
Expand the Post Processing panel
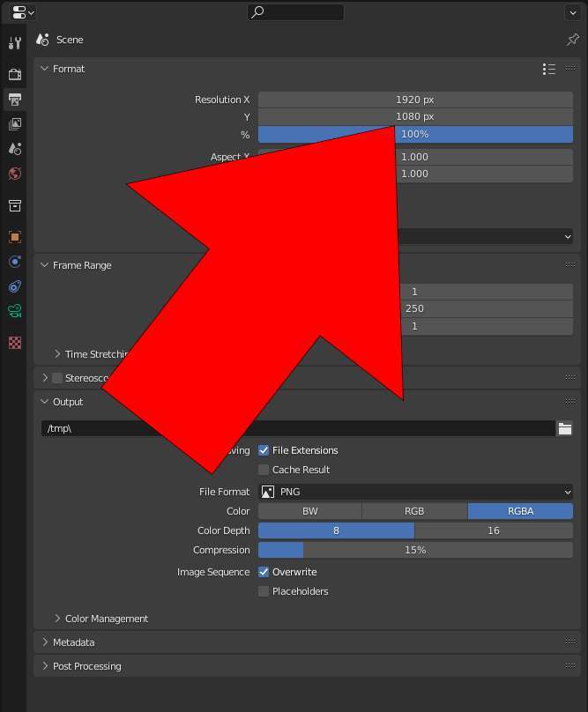[x=45, y=665]
